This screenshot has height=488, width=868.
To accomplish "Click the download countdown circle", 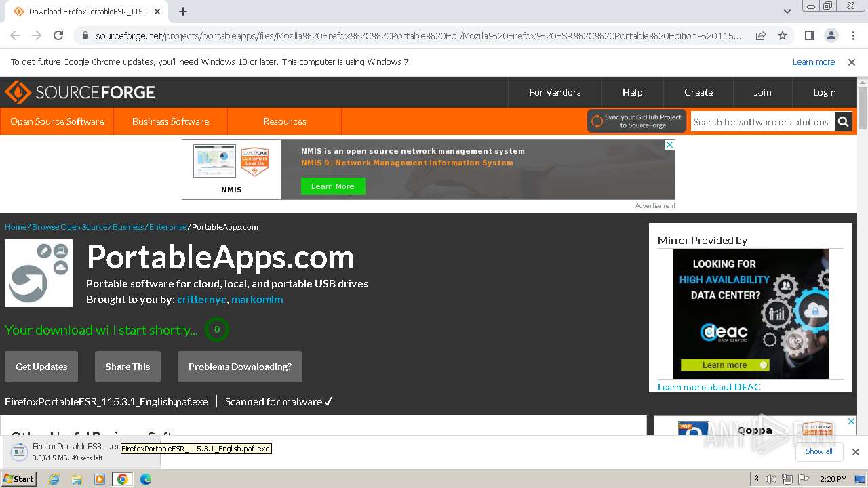I will click(x=217, y=329).
